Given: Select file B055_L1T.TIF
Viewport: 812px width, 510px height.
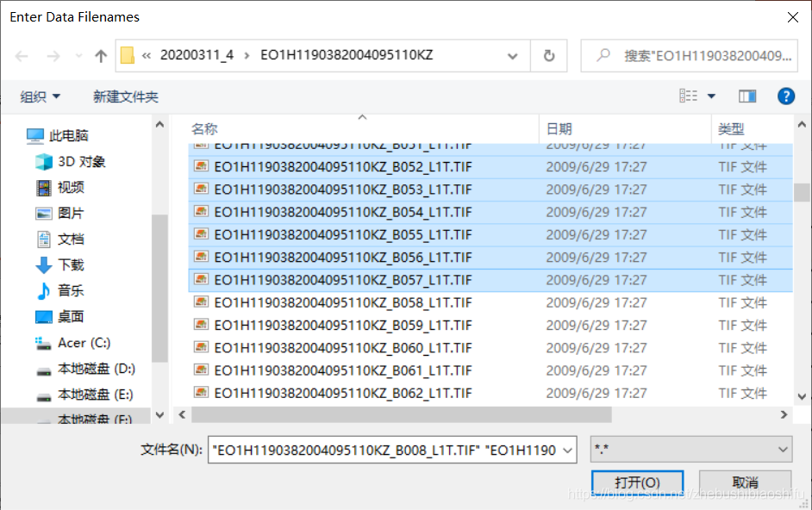Looking at the screenshot, I should [x=490, y=234].
